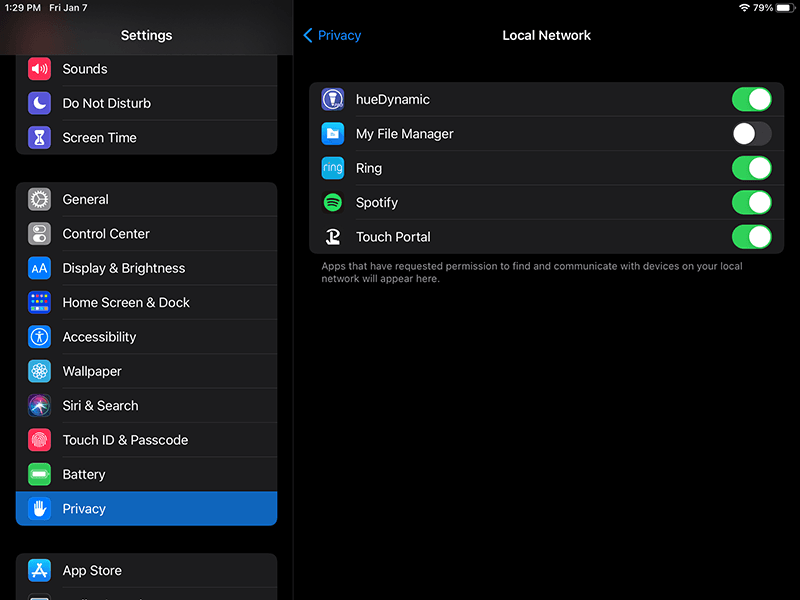Open General settings
Viewport: 800px width, 600px height.
pos(146,199)
